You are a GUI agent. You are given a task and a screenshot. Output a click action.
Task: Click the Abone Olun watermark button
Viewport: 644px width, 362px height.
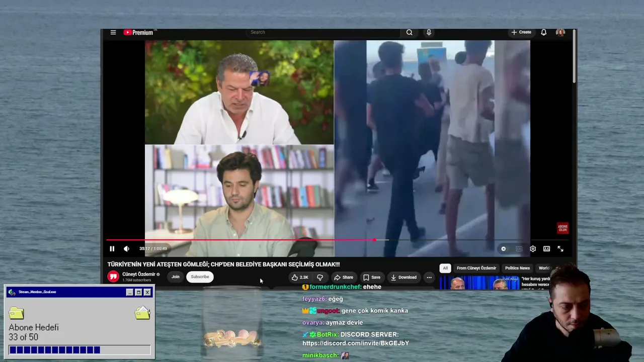coord(562,228)
